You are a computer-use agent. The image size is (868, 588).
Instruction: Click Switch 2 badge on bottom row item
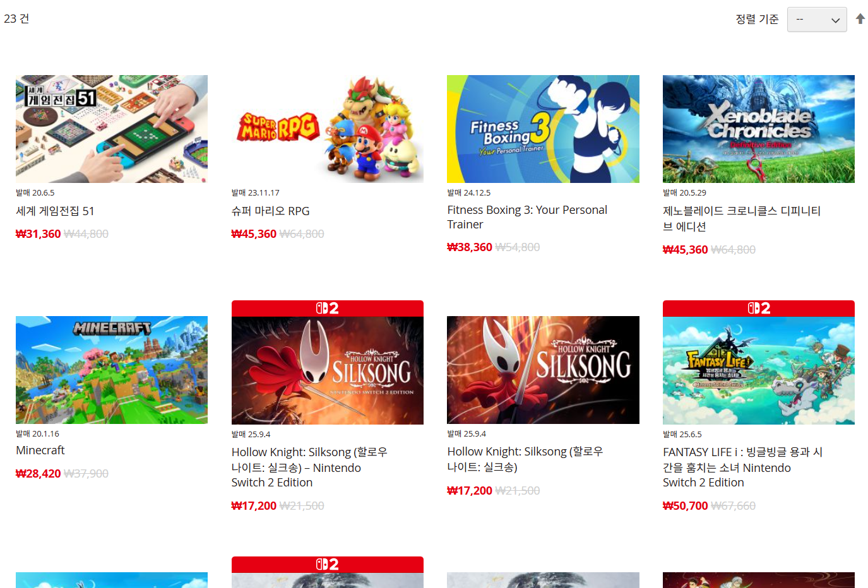click(327, 564)
